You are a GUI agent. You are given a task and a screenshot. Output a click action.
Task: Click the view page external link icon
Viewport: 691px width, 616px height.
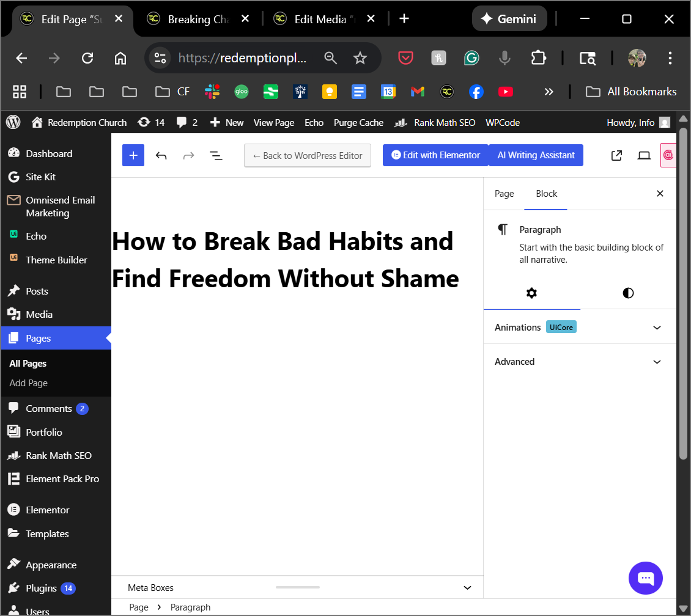[x=616, y=155]
